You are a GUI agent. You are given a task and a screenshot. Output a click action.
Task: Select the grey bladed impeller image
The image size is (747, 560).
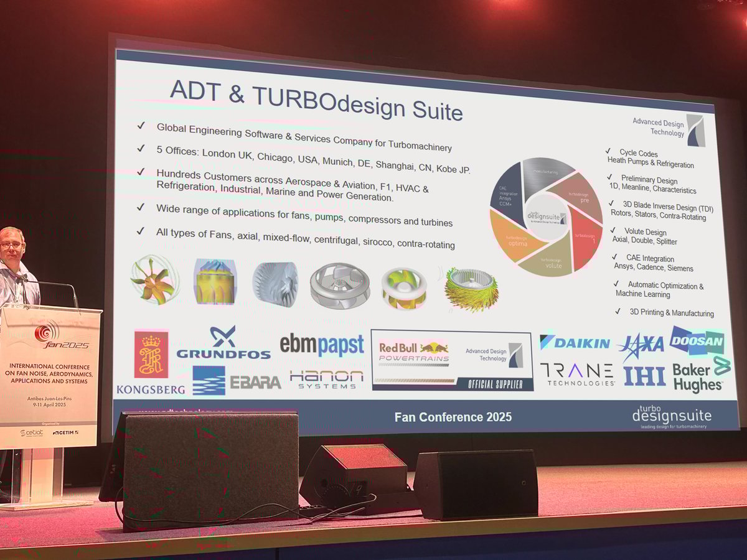275,283
